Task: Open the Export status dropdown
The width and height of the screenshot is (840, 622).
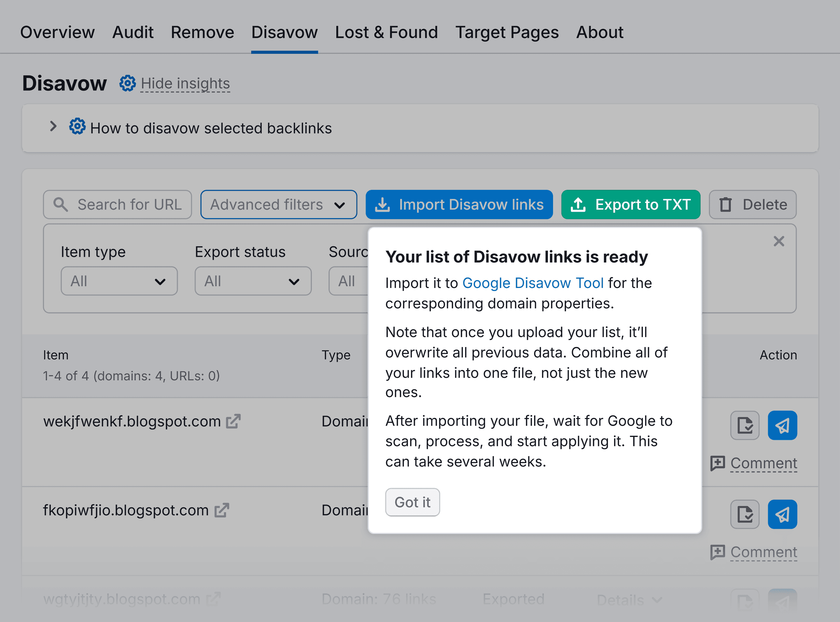Action: (253, 281)
